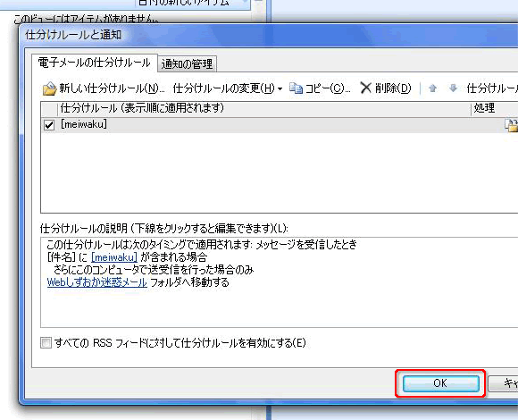This screenshot has width=518, height=420.
Task: Toggle the すべての RSS フィード checkbox
Action: [46, 342]
